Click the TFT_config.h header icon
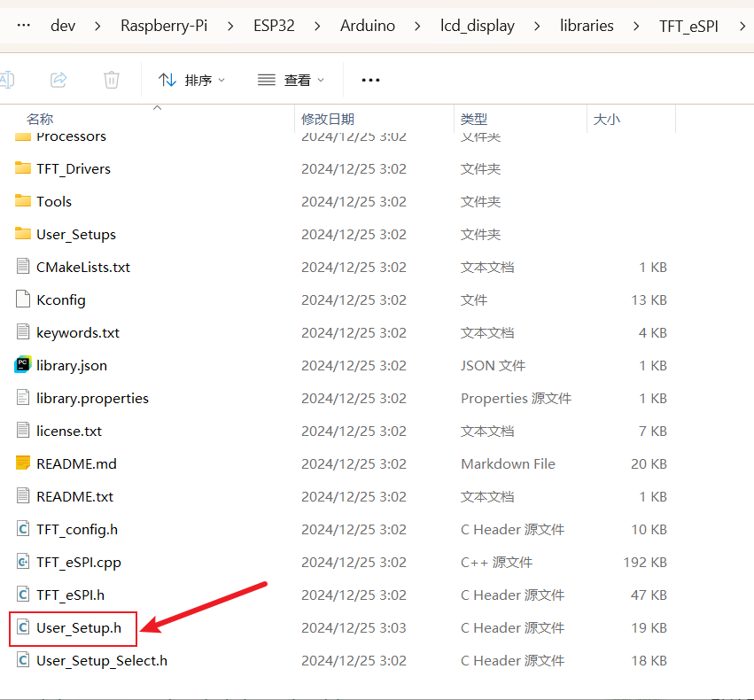This screenshot has height=700, width=754. pos(23,528)
